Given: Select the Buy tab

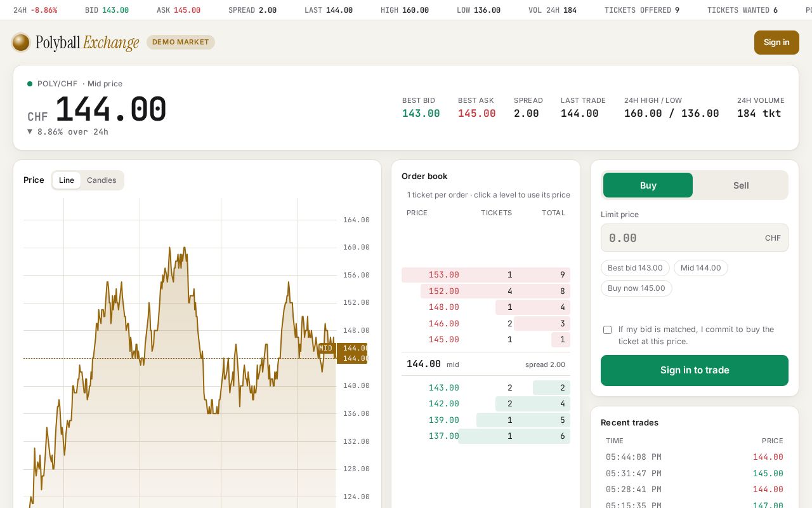Looking at the screenshot, I should (x=648, y=185).
